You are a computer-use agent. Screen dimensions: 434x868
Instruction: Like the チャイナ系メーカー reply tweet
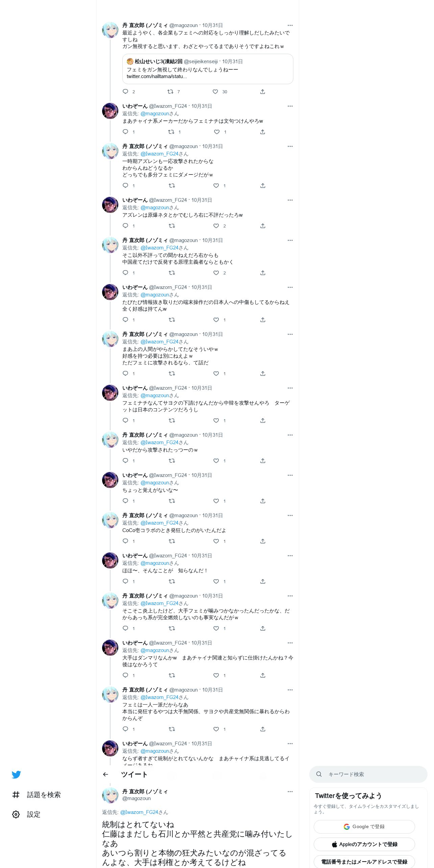coord(217,132)
